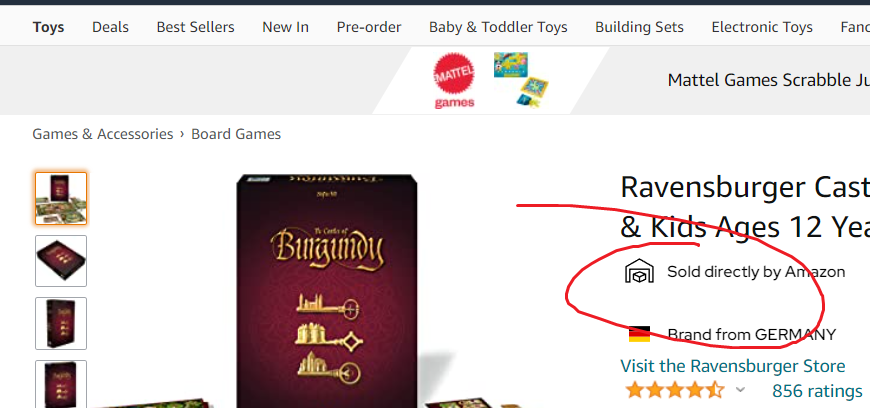Viewport: 870px width, 408px height.
Task: Open the 856 ratings link
Action: pyautogui.click(x=817, y=391)
